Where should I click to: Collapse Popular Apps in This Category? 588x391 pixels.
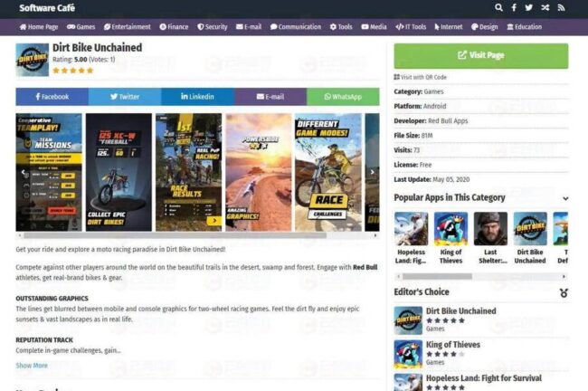(x=565, y=198)
